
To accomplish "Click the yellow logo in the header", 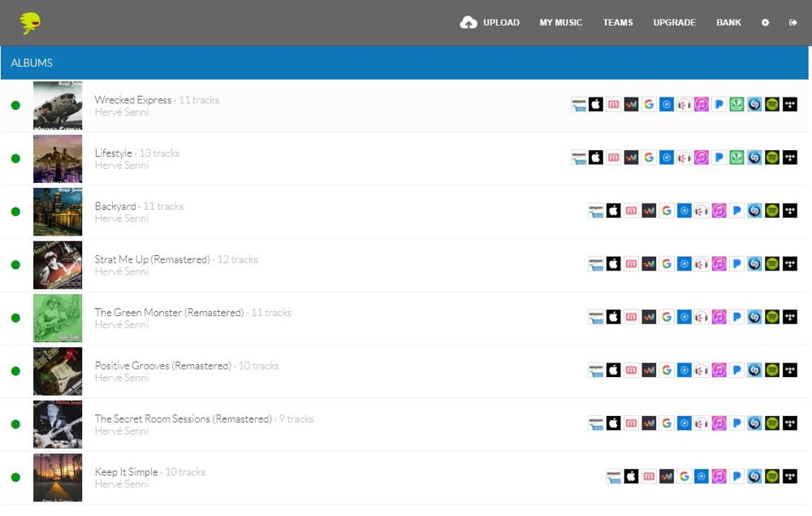I will [x=31, y=23].
